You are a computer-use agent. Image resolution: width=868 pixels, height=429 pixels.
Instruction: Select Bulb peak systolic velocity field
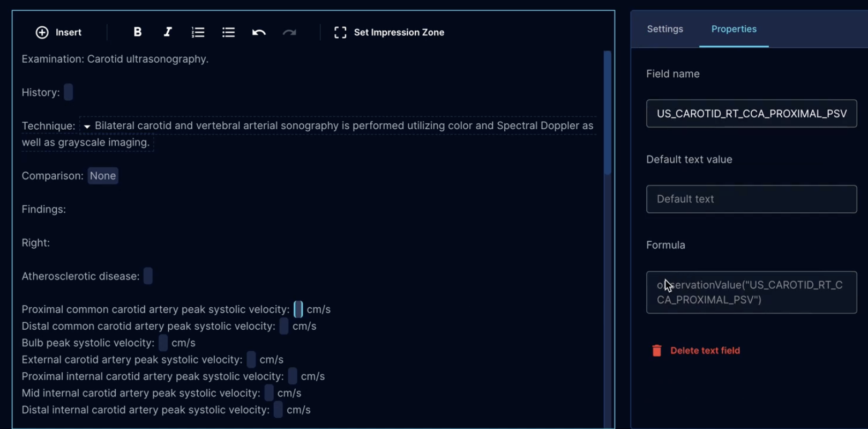click(163, 343)
